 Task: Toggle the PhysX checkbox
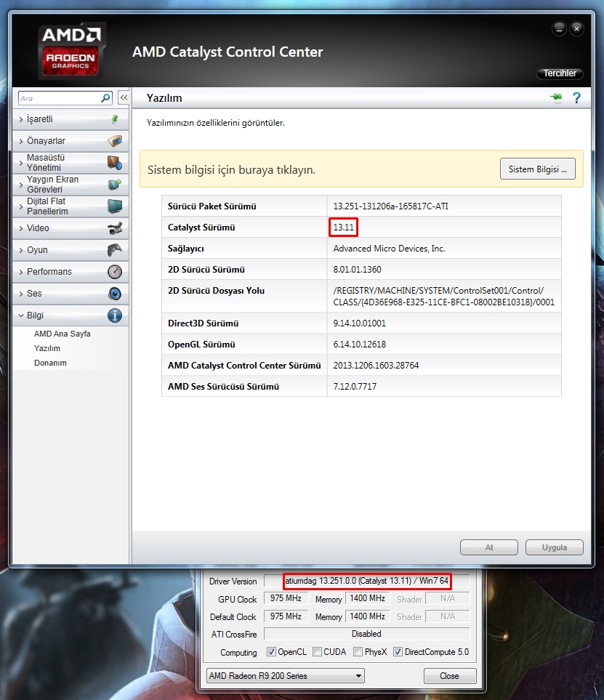[358, 652]
